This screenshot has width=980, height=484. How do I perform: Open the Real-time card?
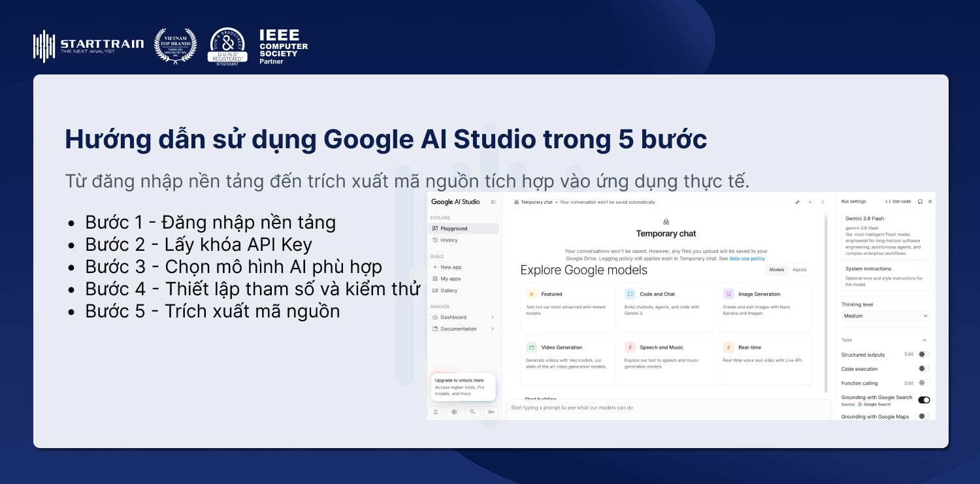point(765,361)
